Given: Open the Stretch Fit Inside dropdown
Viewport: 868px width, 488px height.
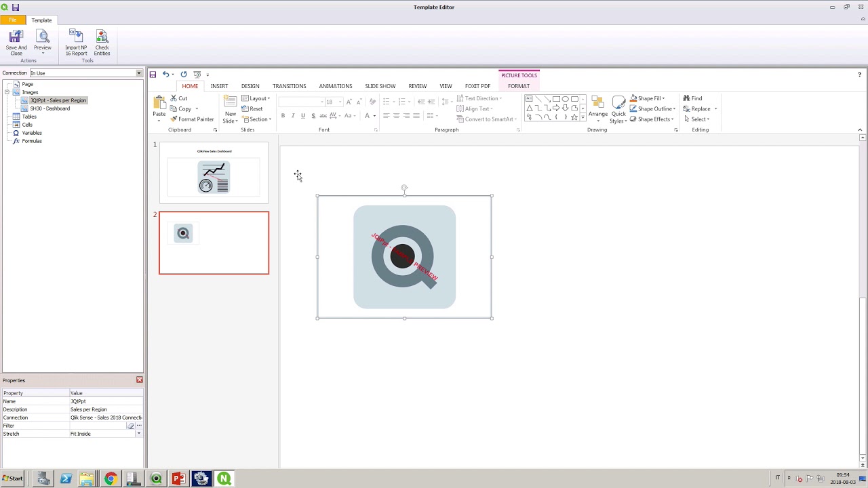Looking at the screenshot, I should 139,434.
